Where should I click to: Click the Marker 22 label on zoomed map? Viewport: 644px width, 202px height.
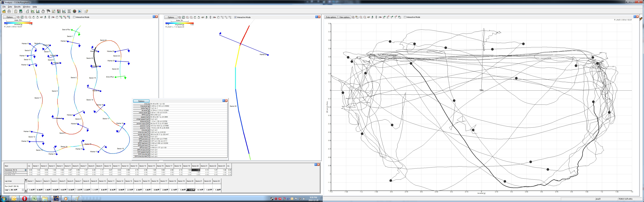coord(263,54)
